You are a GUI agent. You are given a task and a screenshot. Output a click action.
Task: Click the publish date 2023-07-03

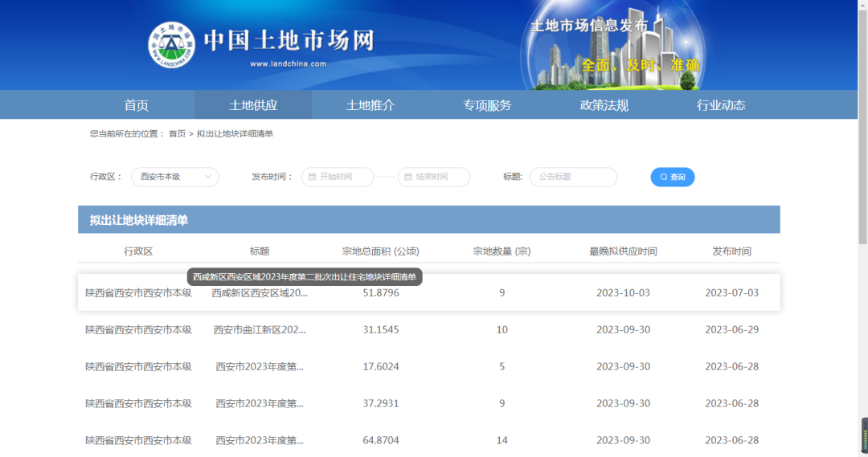[732, 292]
